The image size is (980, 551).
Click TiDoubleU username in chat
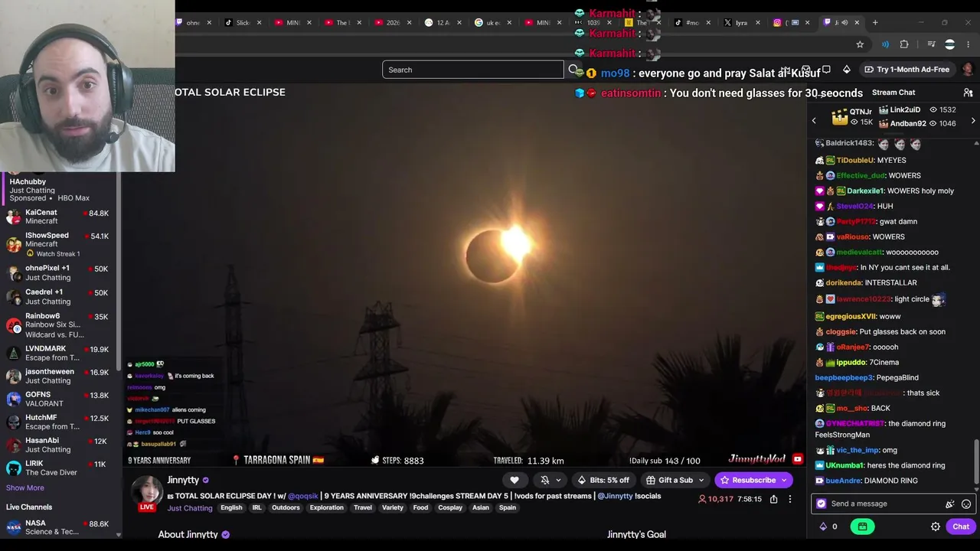pos(855,160)
